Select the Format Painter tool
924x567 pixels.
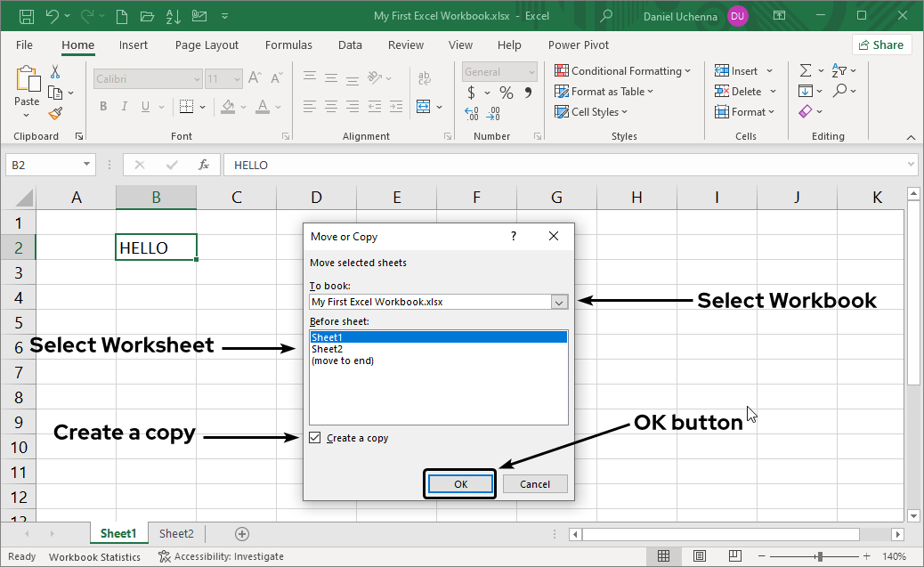click(53, 112)
